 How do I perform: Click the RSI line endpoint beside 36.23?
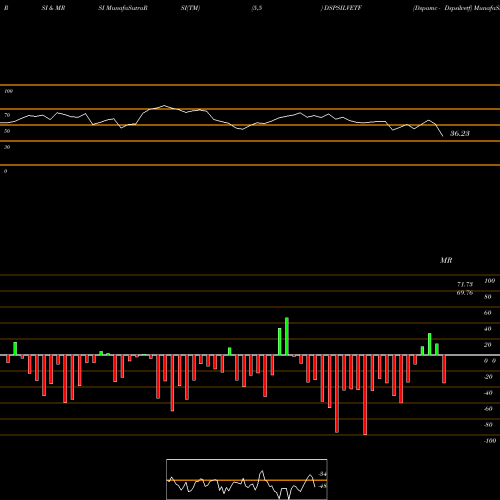tap(443, 136)
